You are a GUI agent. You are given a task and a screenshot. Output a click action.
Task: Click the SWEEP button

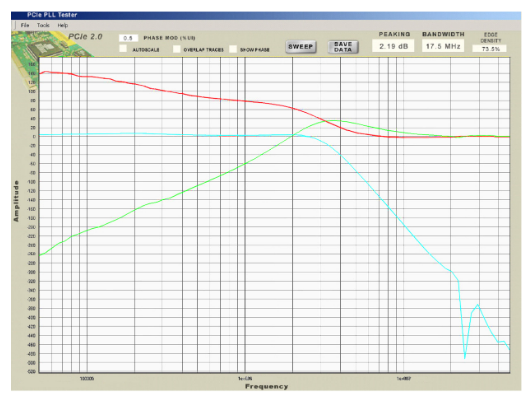tap(301, 47)
